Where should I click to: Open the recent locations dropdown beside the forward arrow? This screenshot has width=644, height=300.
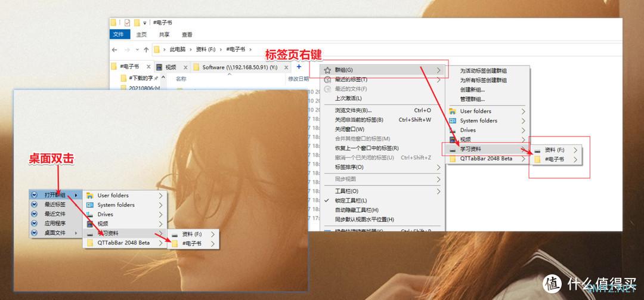(x=137, y=50)
